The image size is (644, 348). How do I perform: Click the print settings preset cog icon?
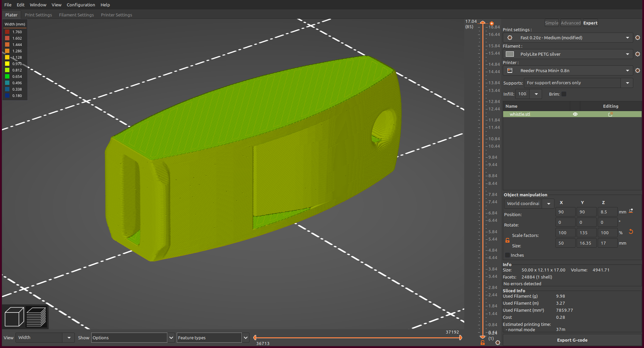click(510, 38)
